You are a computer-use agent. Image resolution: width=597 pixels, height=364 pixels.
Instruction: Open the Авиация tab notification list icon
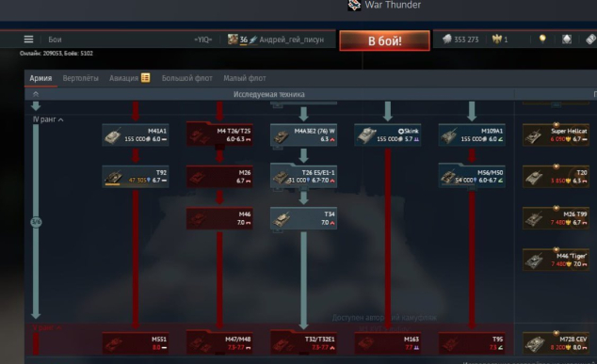(x=145, y=77)
